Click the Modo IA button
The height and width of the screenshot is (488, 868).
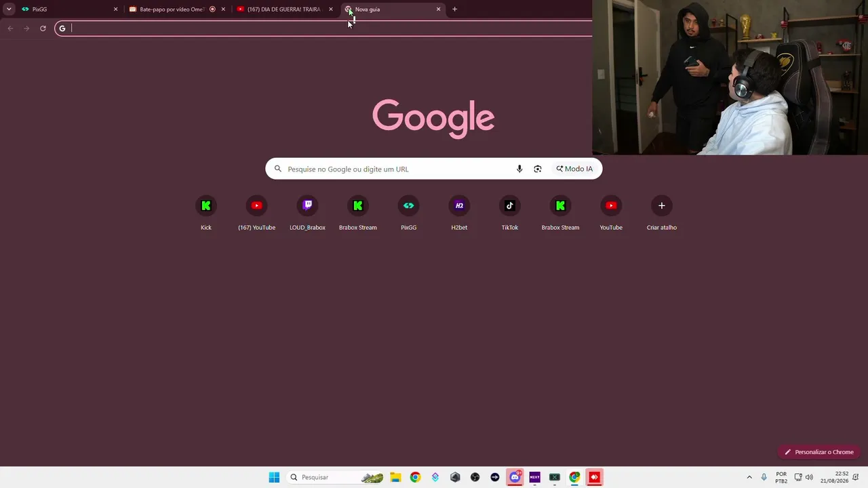tap(574, 169)
